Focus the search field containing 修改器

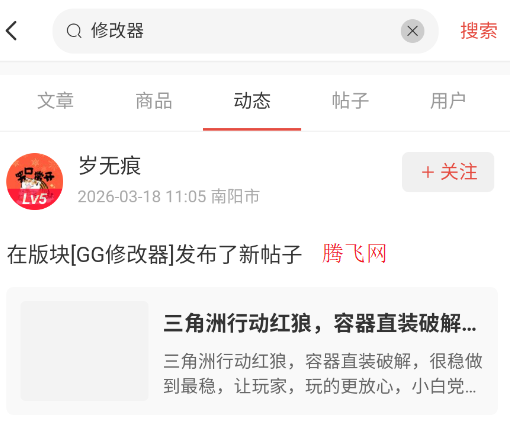[x=245, y=31]
